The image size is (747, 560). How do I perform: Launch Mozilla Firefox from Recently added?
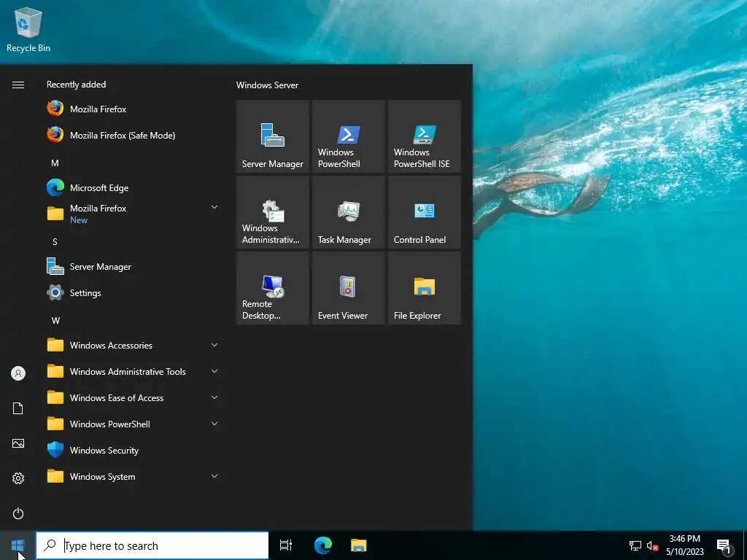[133, 109]
